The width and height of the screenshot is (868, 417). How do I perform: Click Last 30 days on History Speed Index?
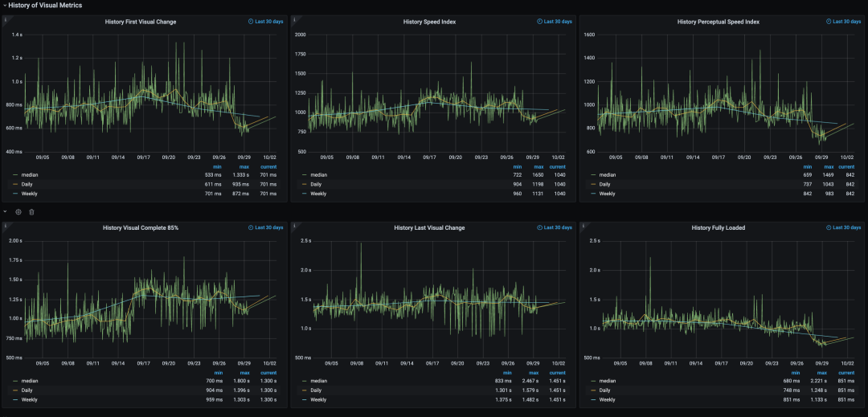tap(555, 22)
